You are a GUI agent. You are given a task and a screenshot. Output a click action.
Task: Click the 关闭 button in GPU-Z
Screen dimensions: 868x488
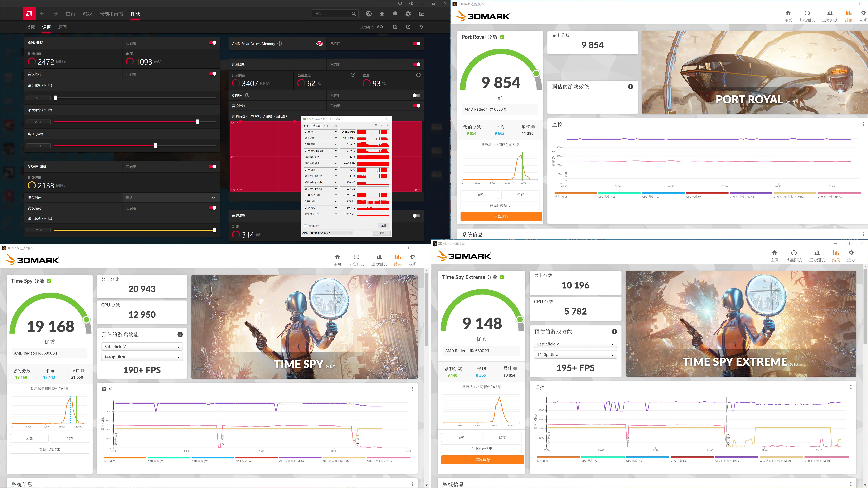[382, 233]
